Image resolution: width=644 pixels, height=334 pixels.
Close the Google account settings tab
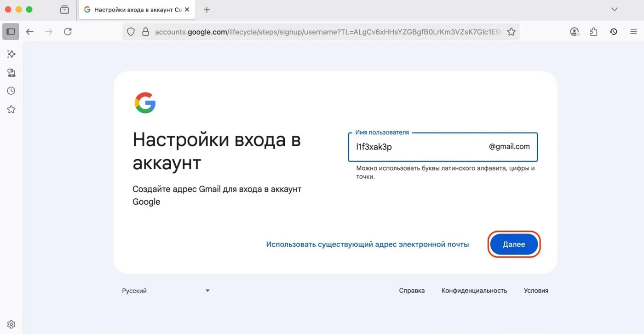(x=187, y=10)
